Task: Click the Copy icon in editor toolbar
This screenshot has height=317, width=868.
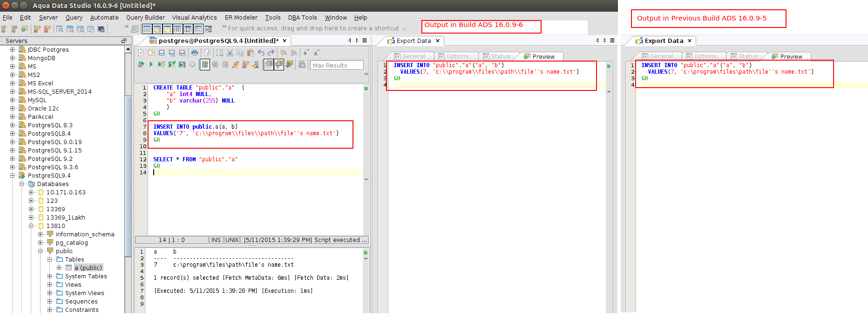Action: click(240, 53)
